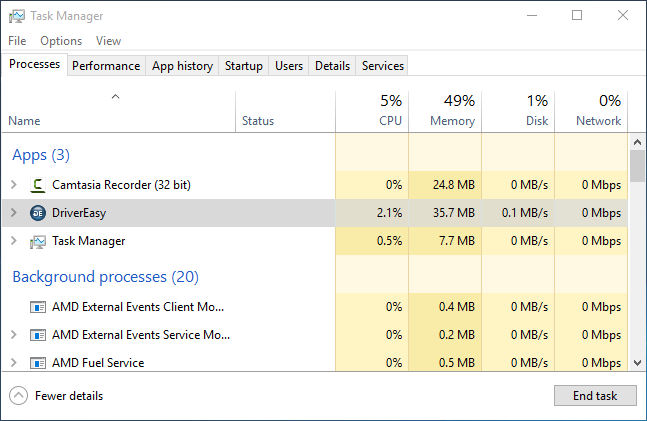Click the Task Manager row icon
The height and width of the screenshot is (421, 647).
pyautogui.click(x=38, y=241)
